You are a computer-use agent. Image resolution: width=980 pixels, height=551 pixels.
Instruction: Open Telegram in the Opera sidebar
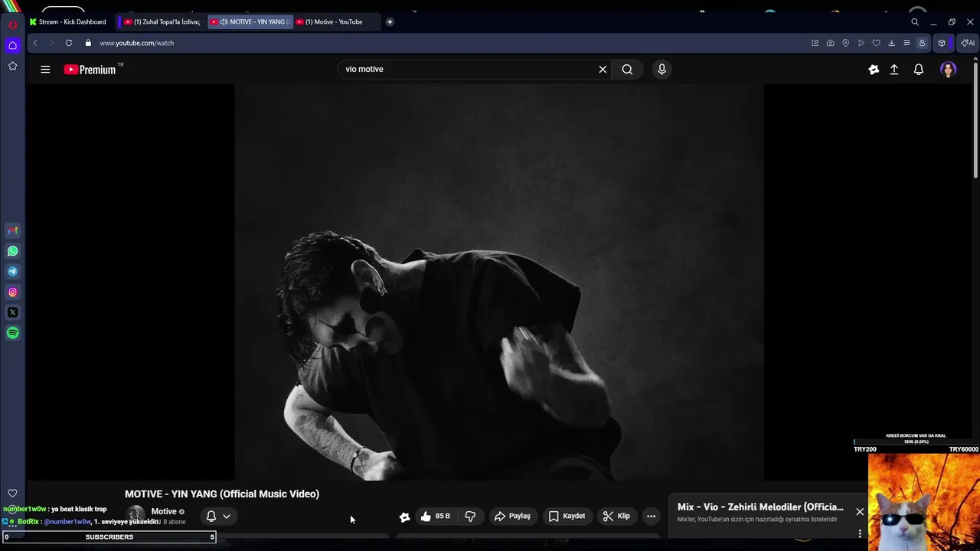(x=12, y=272)
